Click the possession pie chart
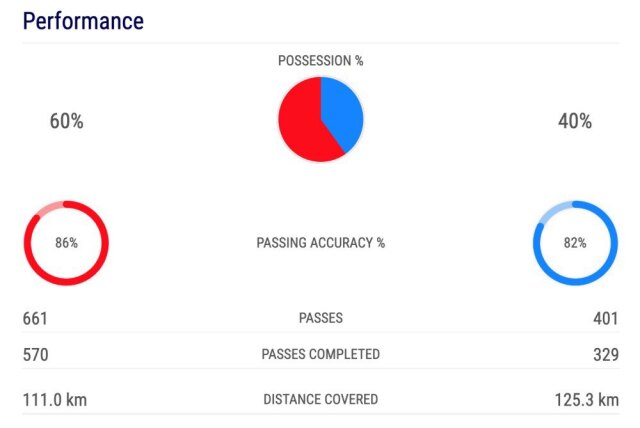 pyautogui.click(x=320, y=120)
